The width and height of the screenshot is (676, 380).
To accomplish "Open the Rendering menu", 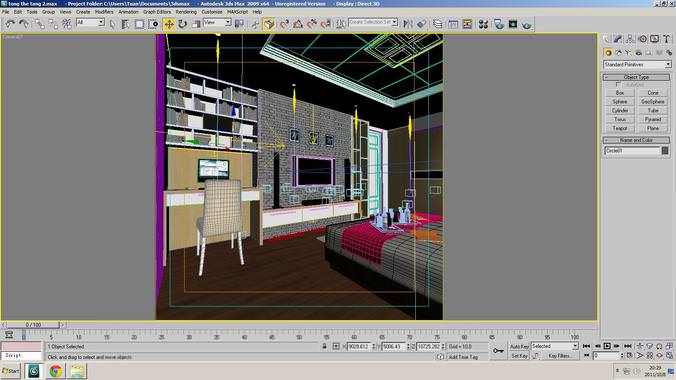I will pos(186,12).
